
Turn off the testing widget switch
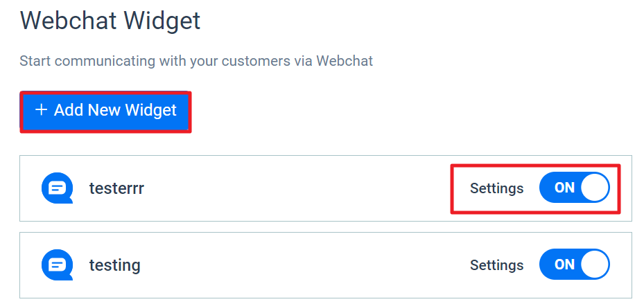click(574, 265)
